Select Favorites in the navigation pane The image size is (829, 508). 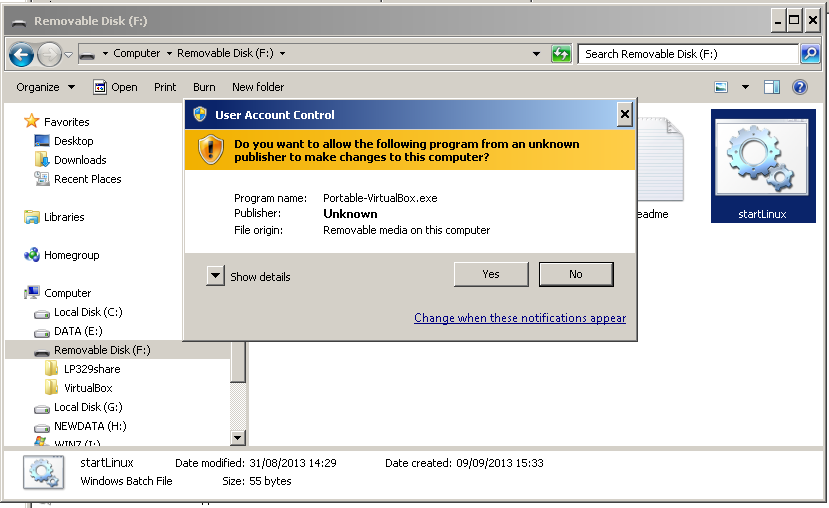(x=57, y=122)
